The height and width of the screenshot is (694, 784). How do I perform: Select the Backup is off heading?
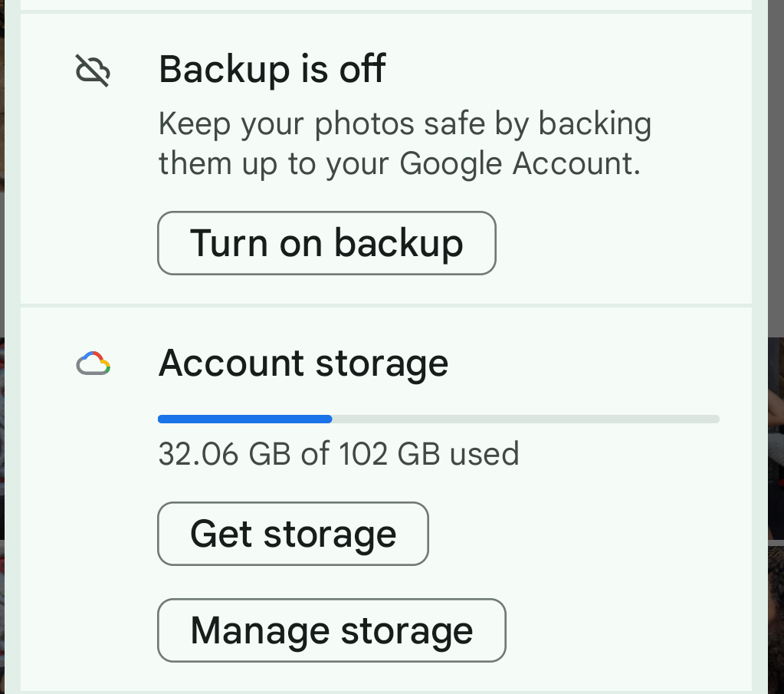point(272,68)
